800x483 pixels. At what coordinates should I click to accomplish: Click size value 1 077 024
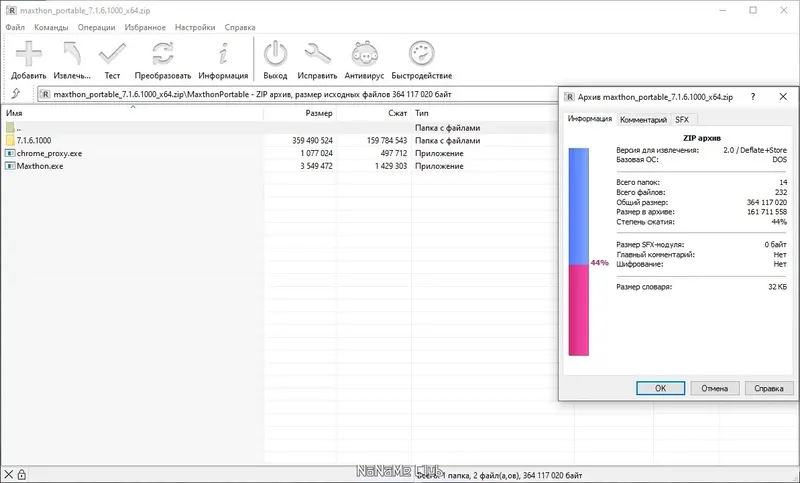pos(316,153)
